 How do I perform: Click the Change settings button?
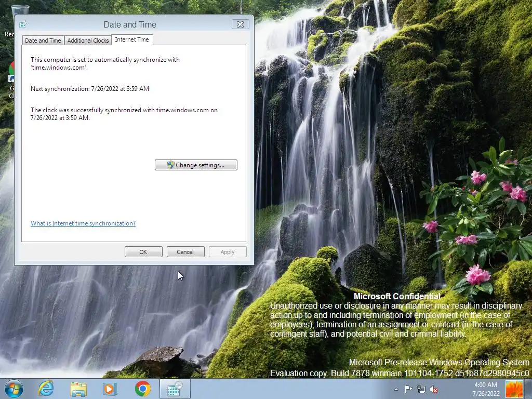(x=196, y=165)
